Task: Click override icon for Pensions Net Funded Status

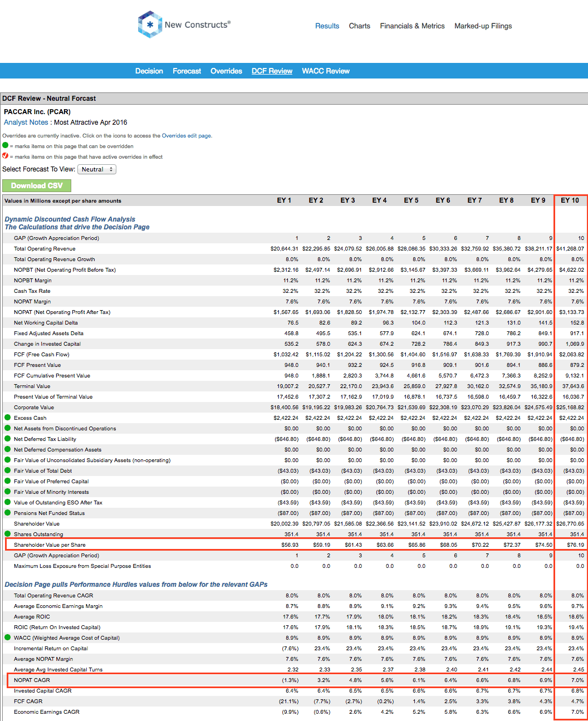Action: 8,513
